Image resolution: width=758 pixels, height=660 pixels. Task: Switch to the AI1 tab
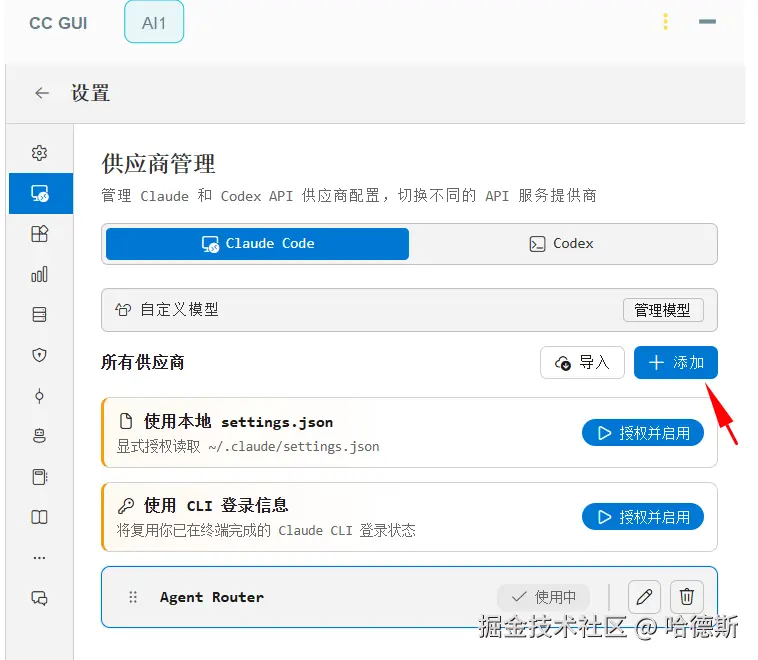point(154,23)
